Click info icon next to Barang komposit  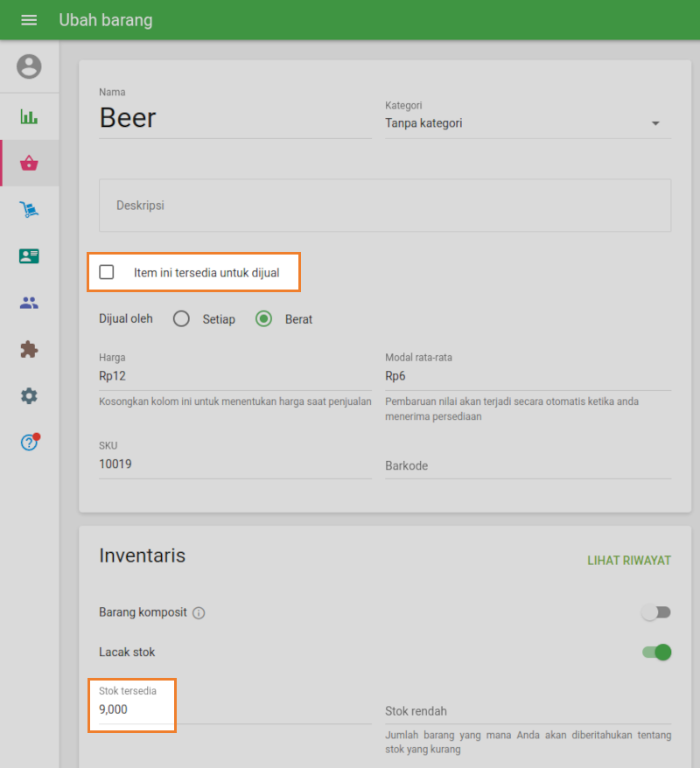(x=199, y=613)
